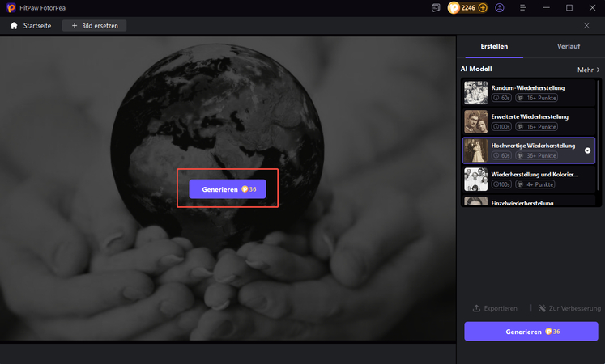Click Generieren 36 button in side panel

click(x=531, y=332)
